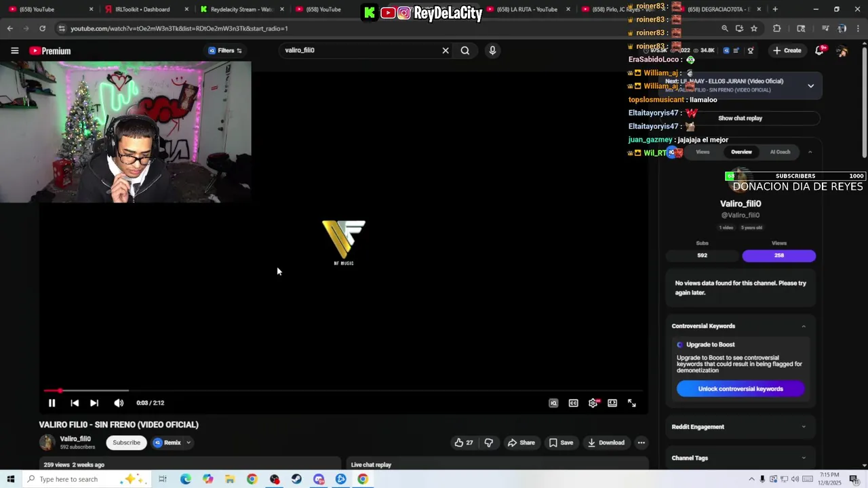Open vidIQ Filters dropdown
Viewport: 868px width, 488px height.
tap(225, 51)
